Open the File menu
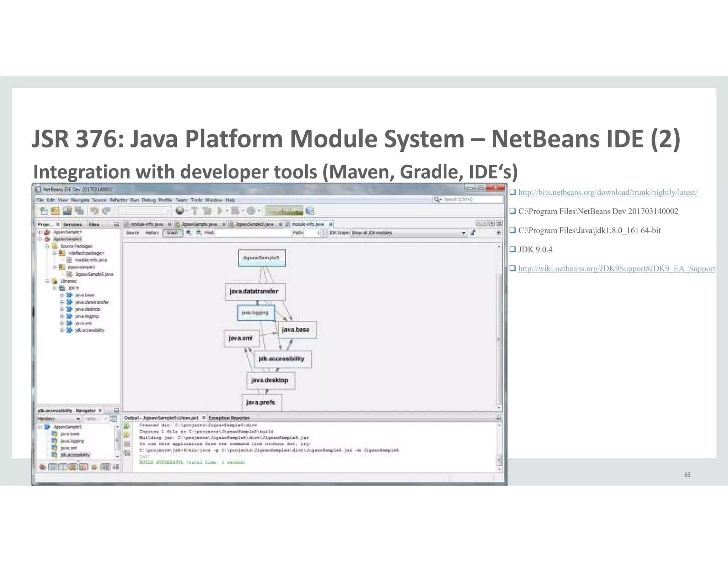 click(x=40, y=200)
